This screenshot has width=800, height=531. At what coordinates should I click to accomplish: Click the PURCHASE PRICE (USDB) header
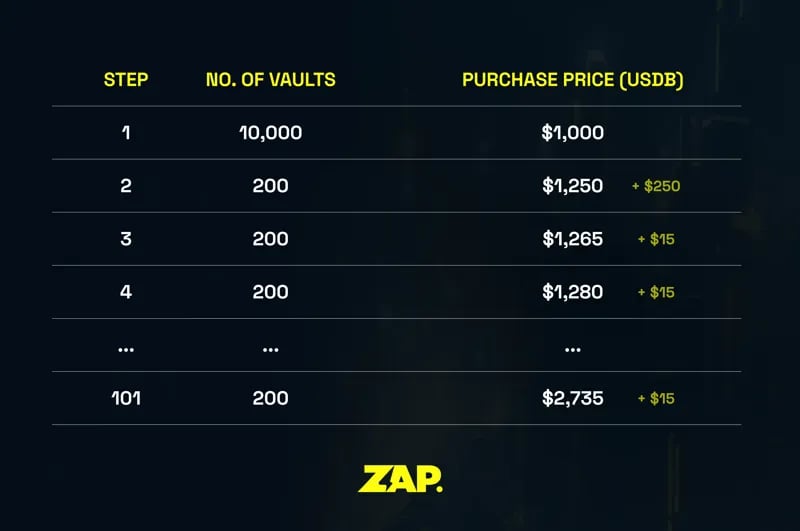[x=572, y=80]
